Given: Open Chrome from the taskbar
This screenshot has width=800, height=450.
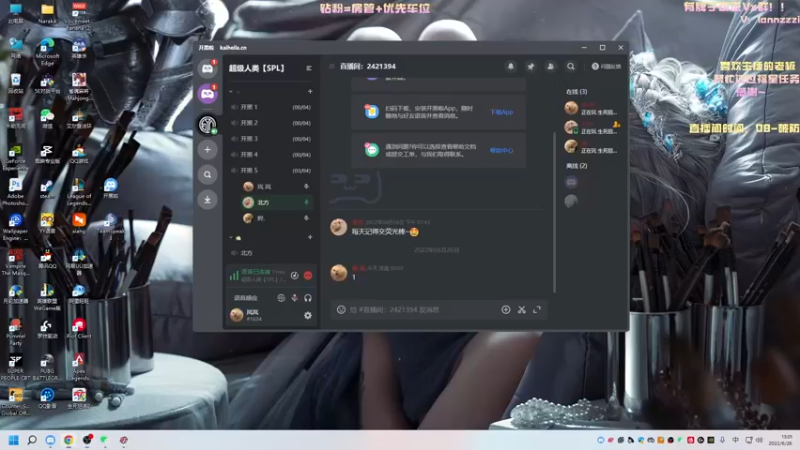Looking at the screenshot, I should tap(68, 440).
